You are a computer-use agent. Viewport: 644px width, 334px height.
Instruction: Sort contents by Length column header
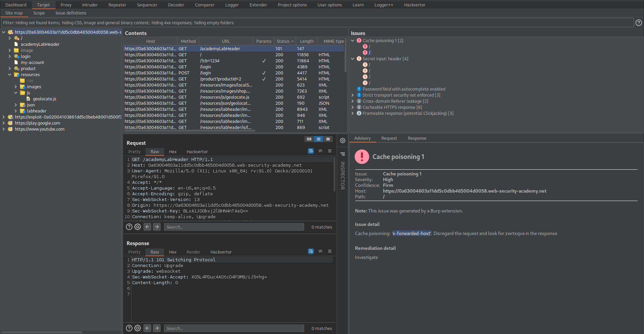pyautogui.click(x=307, y=41)
